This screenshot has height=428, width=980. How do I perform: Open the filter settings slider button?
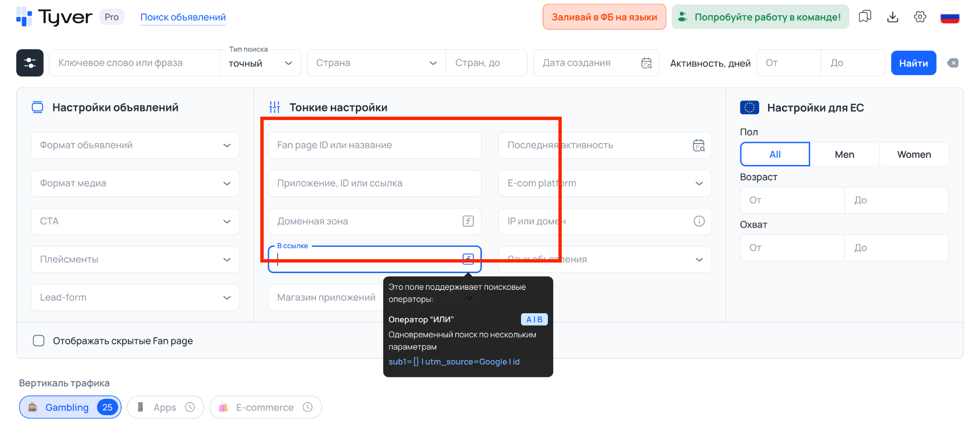tap(30, 63)
